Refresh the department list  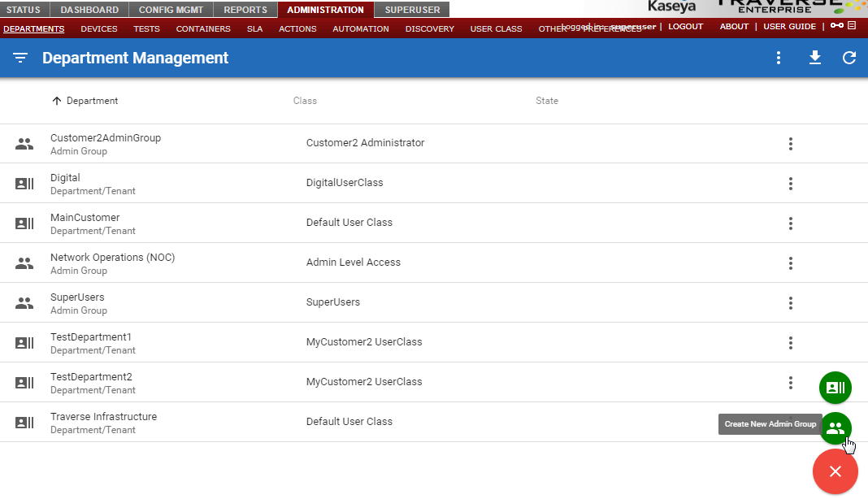849,58
